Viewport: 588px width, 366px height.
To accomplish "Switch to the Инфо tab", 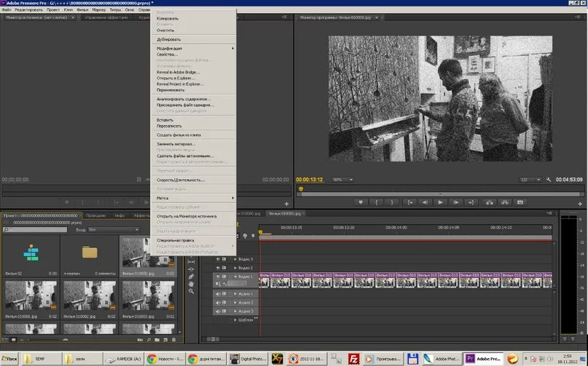I will tap(120, 216).
